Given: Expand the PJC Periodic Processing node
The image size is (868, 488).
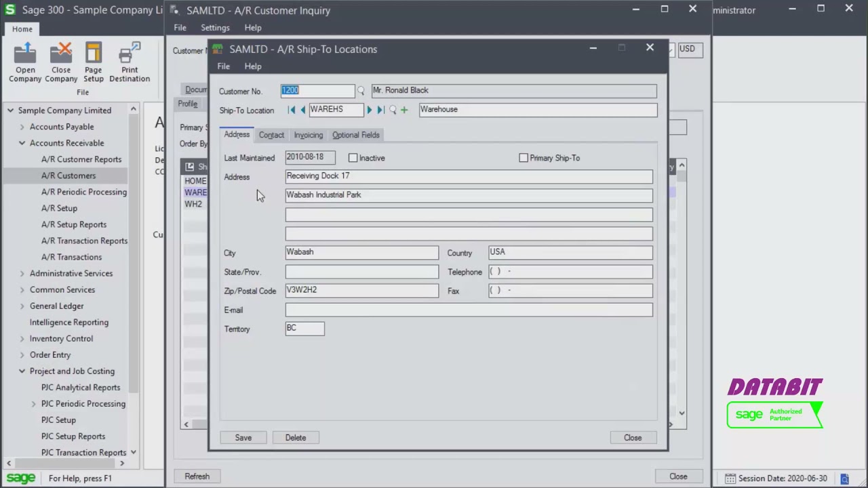Looking at the screenshot, I should [33, 403].
